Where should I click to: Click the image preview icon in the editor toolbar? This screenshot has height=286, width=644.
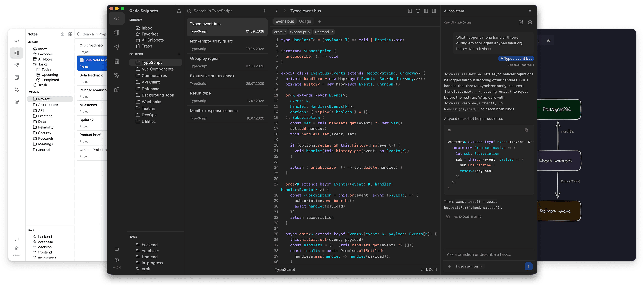410,11
